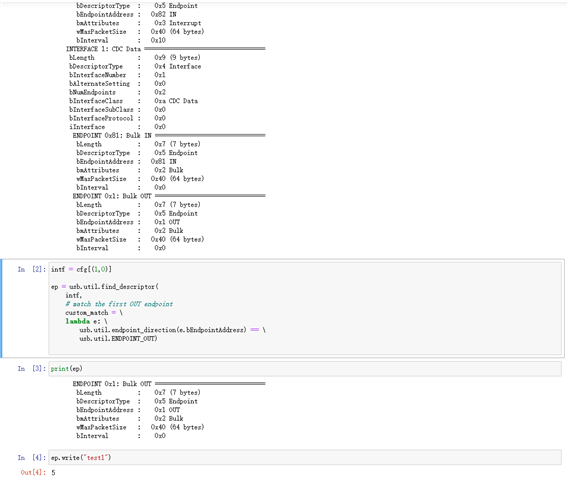The width and height of the screenshot is (568, 480).
Task: Click the custom_match line in cell 2
Action: [94, 313]
